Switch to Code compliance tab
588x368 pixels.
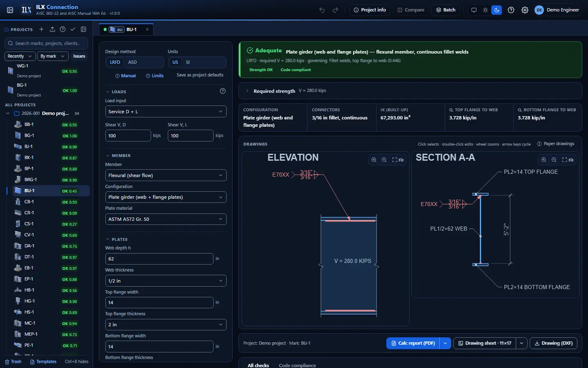[x=297, y=365]
